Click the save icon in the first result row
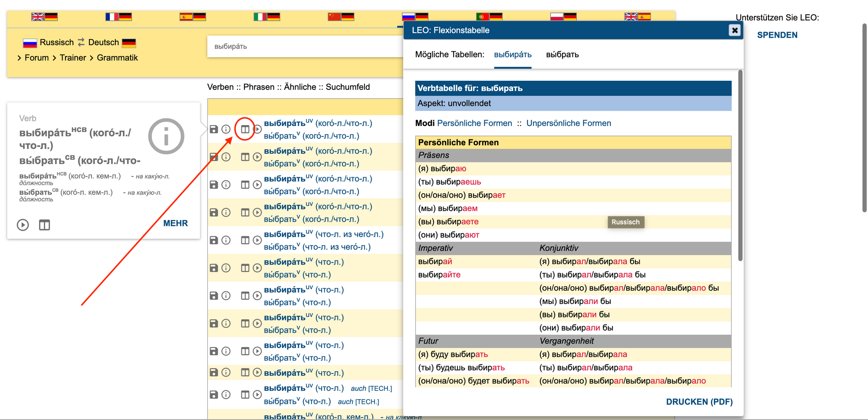Viewport: 868px width, 420px height. coord(214,129)
